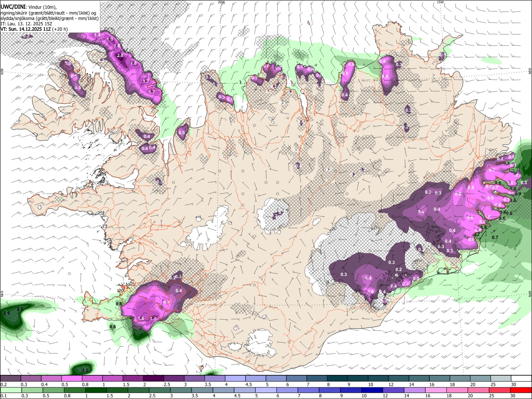Click the 'slydda/snjókoma' legend description line
The height and width of the screenshot is (399, 532).
(x=49, y=18)
